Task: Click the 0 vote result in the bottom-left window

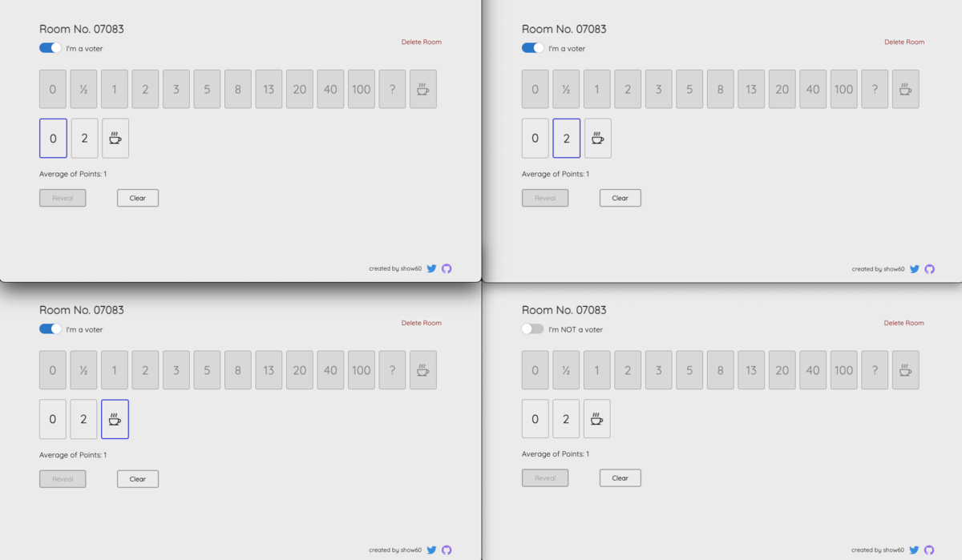Action: [53, 419]
